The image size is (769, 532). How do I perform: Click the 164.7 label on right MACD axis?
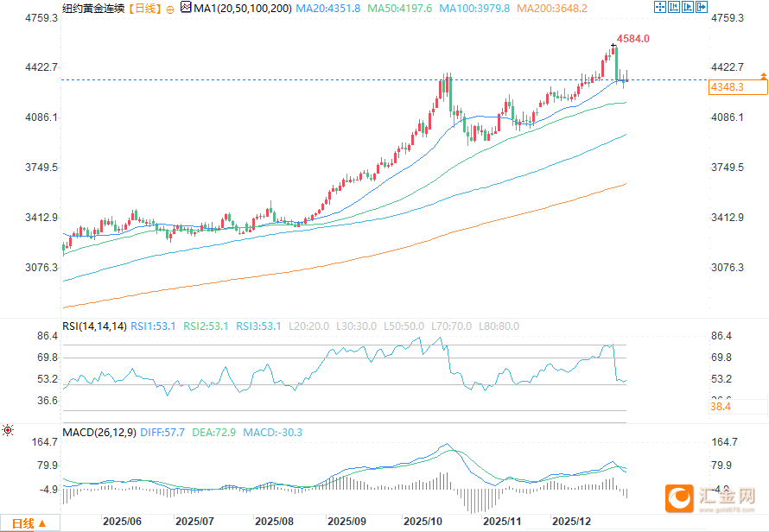tap(724, 442)
